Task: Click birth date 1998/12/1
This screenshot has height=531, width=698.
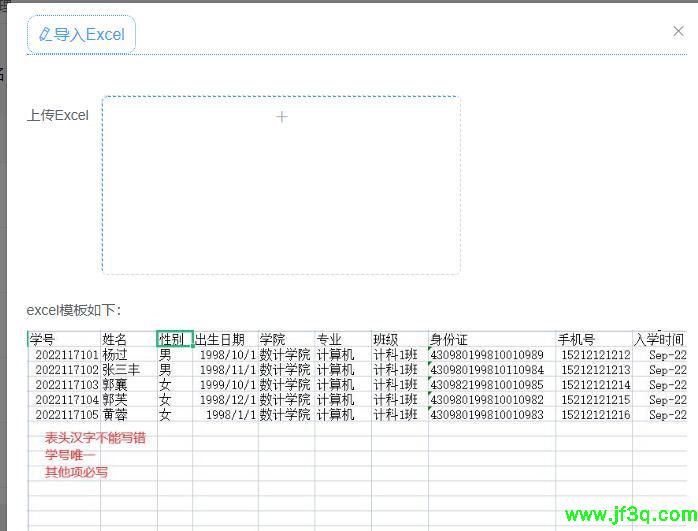Action: point(228,400)
